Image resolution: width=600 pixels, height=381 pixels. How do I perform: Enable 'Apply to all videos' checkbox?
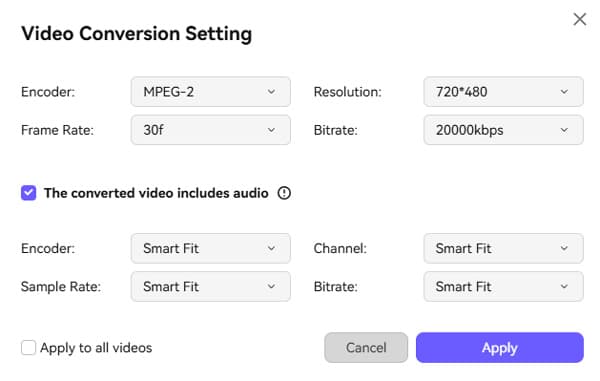coord(29,348)
